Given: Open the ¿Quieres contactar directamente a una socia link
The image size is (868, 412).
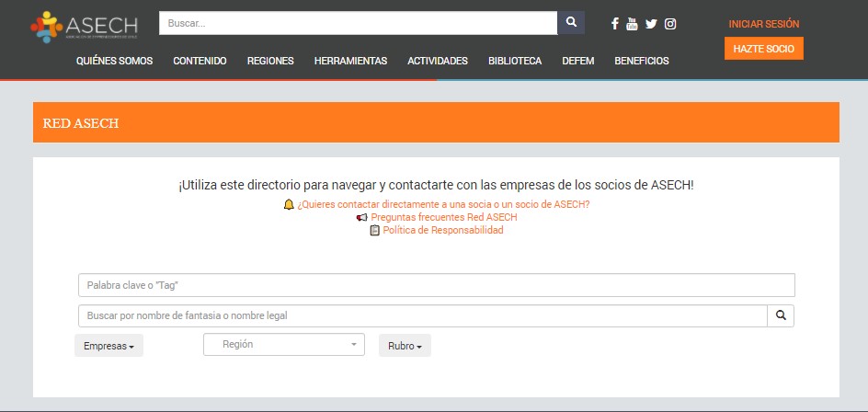Looking at the screenshot, I should (443, 204).
